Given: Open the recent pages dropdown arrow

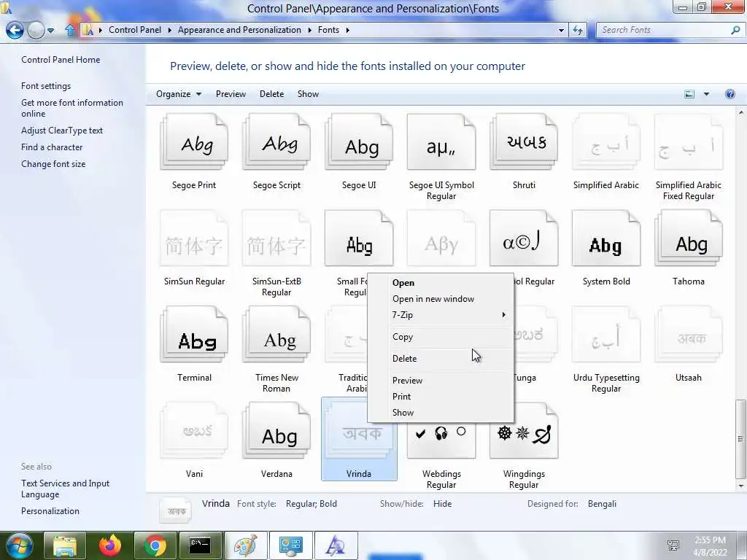Looking at the screenshot, I should pyautogui.click(x=50, y=30).
